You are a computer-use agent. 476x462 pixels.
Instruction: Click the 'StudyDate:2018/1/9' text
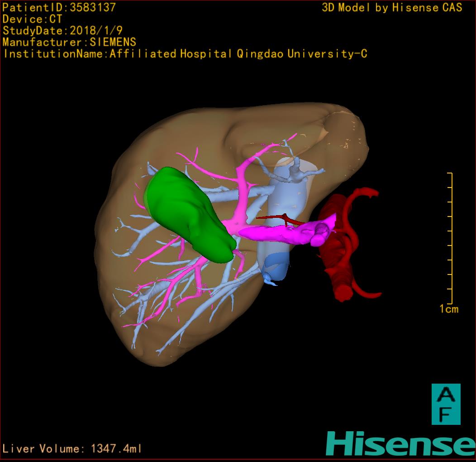pyautogui.click(x=62, y=31)
